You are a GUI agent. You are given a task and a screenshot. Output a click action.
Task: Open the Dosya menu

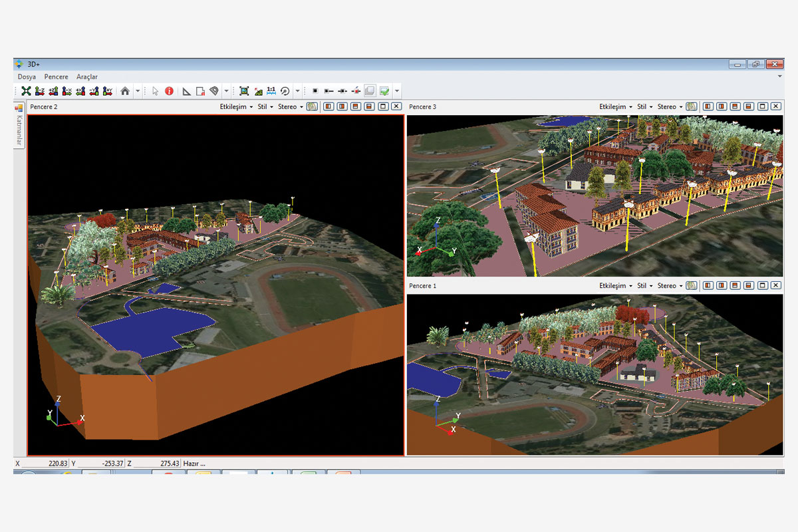pos(27,77)
